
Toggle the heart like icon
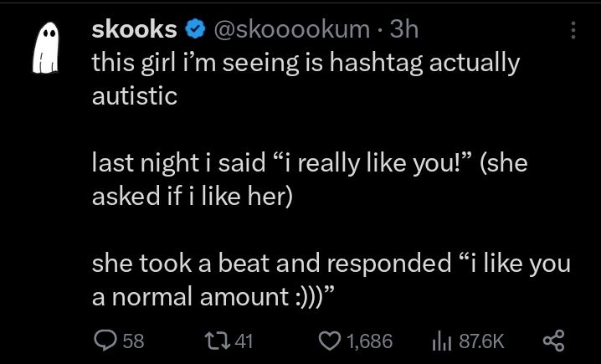331,341
